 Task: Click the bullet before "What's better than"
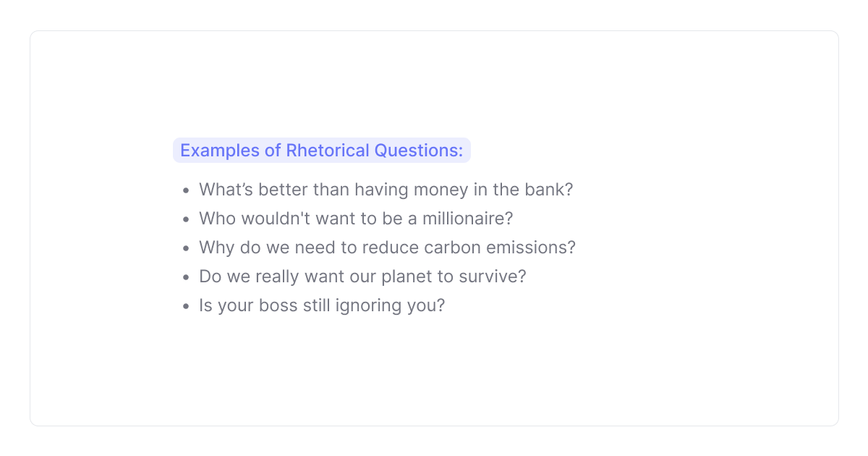[x=186, y=190]
